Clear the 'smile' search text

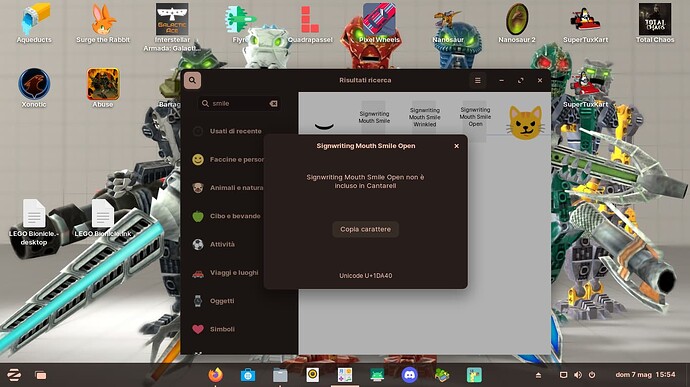(273, 103)
